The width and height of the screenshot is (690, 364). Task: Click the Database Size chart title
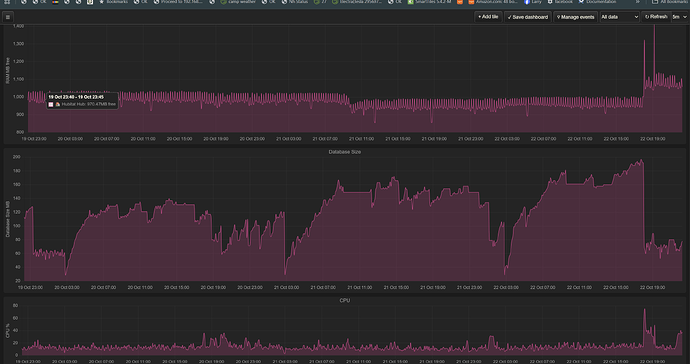345,152
